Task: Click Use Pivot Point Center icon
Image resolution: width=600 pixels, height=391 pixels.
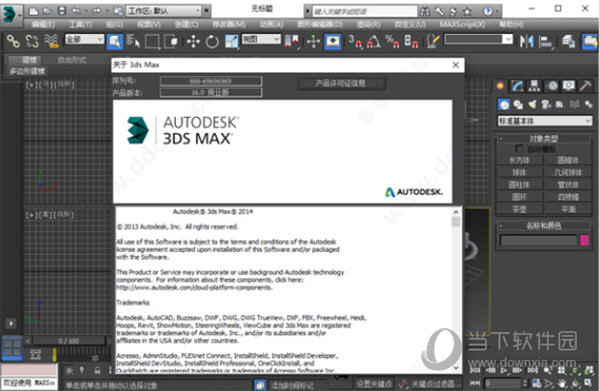Action: (x=292, y=41)
